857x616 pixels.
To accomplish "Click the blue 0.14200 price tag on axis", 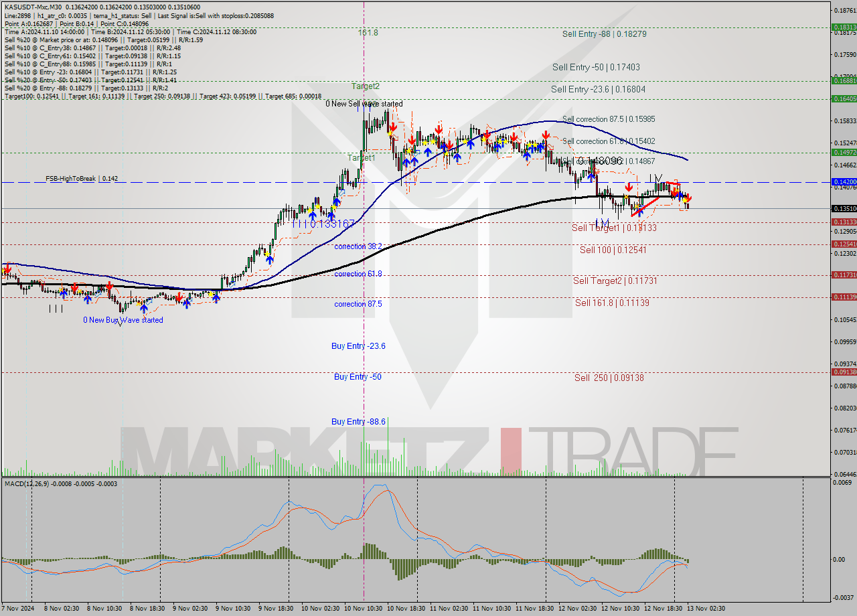I will (x=844, y=181).
